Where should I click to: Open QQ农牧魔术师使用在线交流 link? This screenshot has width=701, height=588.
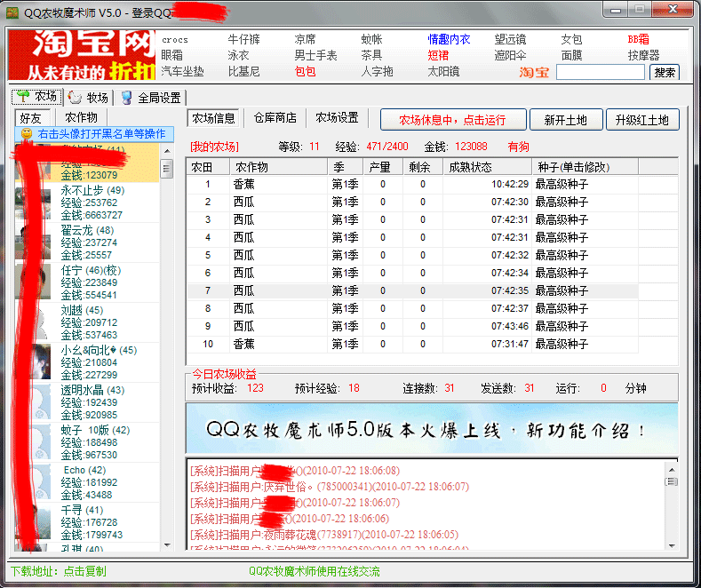tap(315, 571)
